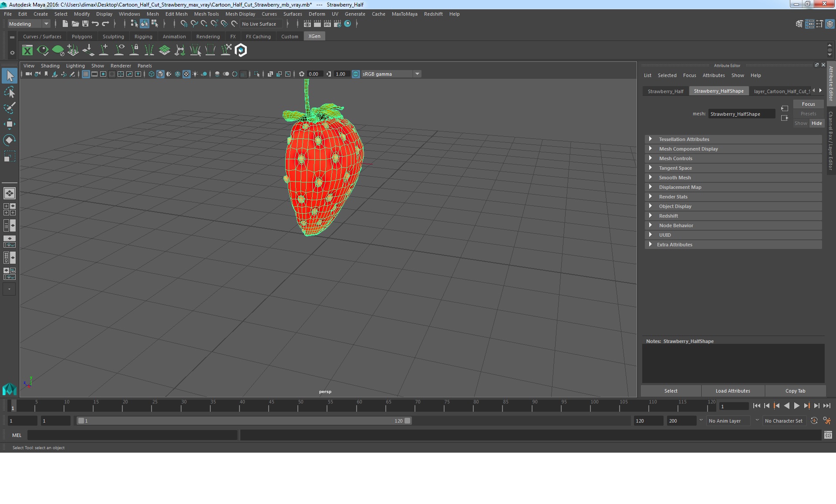
Task: Click the Select button in Attribute Editor
Action: pos(671,391)
